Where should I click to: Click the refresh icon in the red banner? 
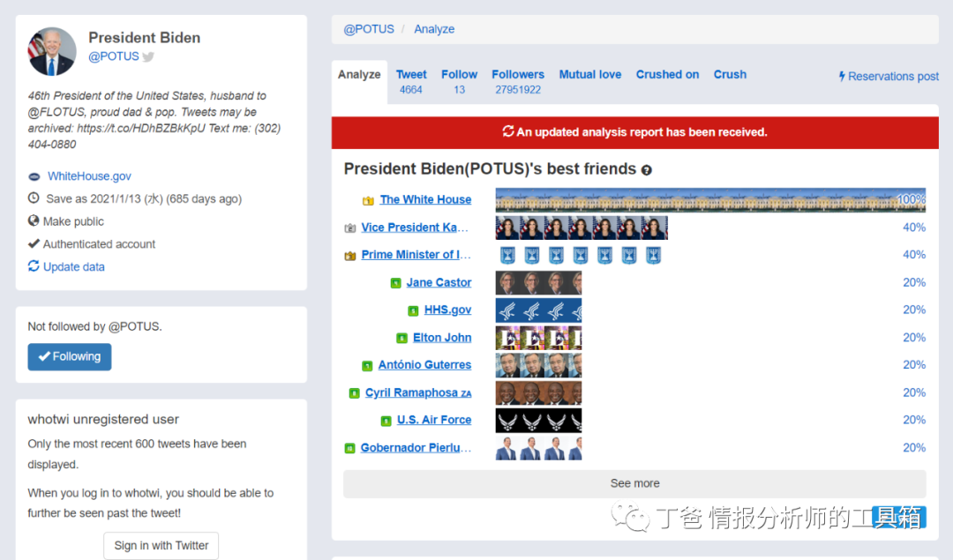tap(508, 131)
